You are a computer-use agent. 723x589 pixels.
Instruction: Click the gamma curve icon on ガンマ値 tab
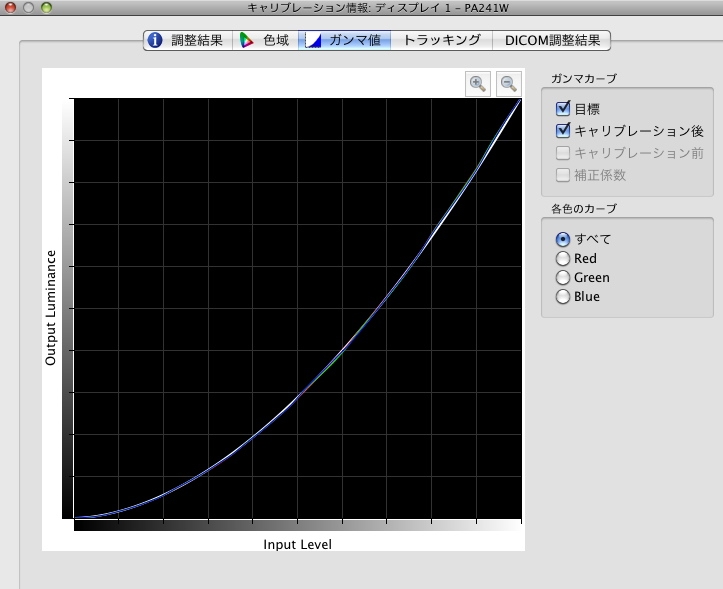(x=312, y=41)
